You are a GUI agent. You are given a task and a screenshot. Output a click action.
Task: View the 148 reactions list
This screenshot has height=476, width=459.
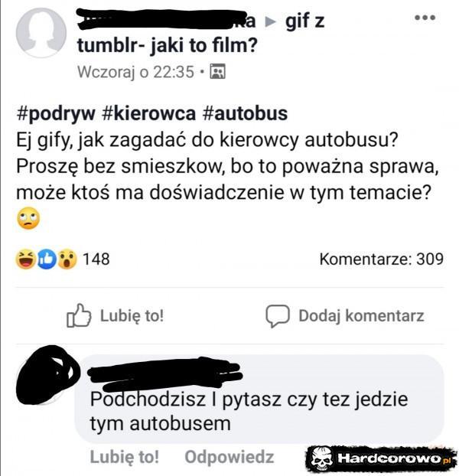[x=96, y=259]
